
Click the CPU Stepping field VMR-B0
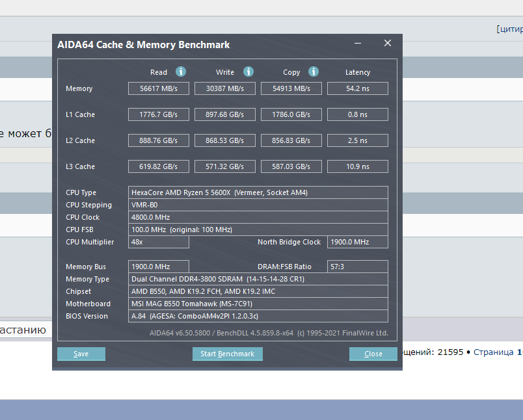coord(258,205)
